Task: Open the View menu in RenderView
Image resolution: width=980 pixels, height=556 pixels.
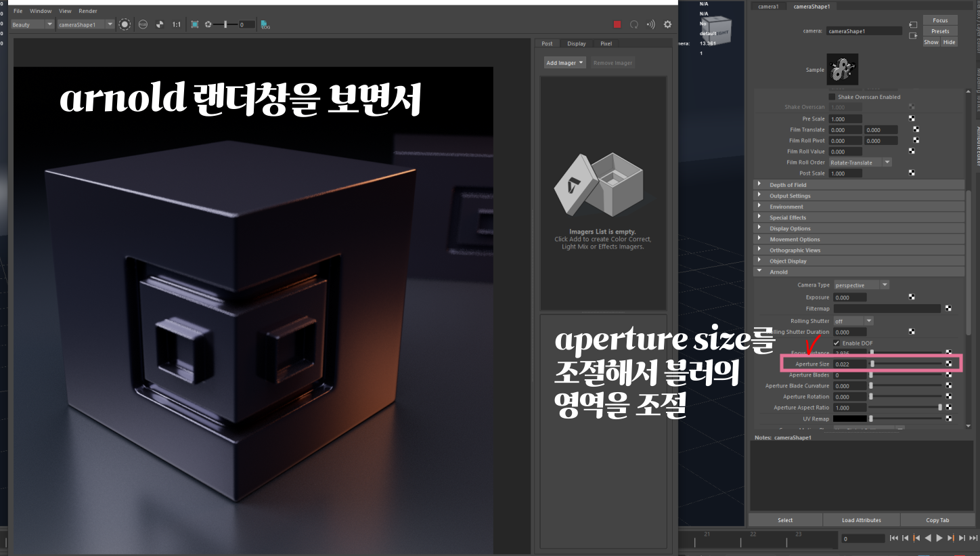Action: coord(65,11)
